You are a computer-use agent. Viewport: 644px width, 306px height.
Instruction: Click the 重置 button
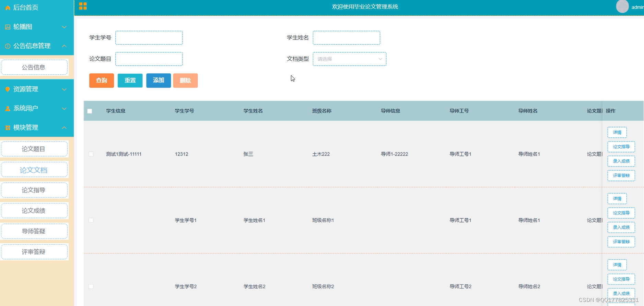[x=130, y=81]
